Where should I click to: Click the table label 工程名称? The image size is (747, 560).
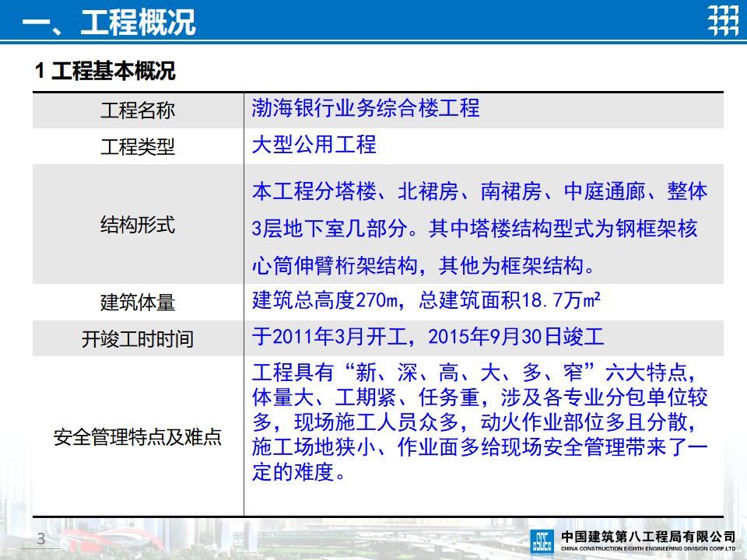pos(138,110)
